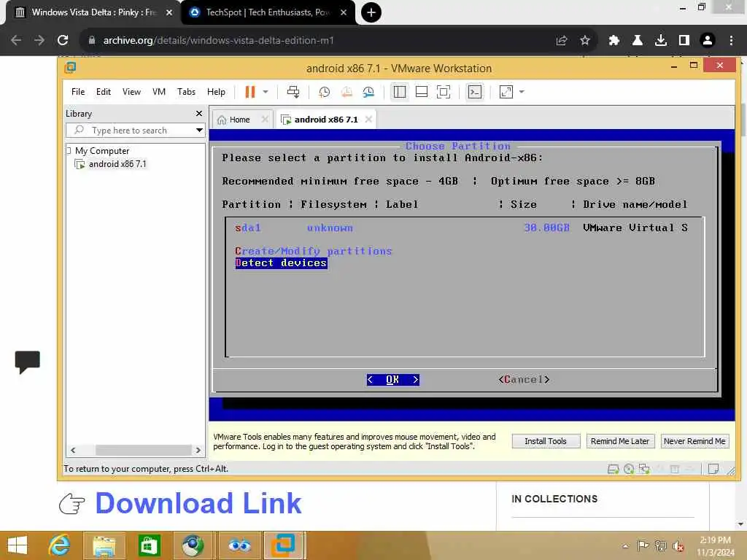
Task: Close the android x86 7.1 tab
Action: (368, 120)
